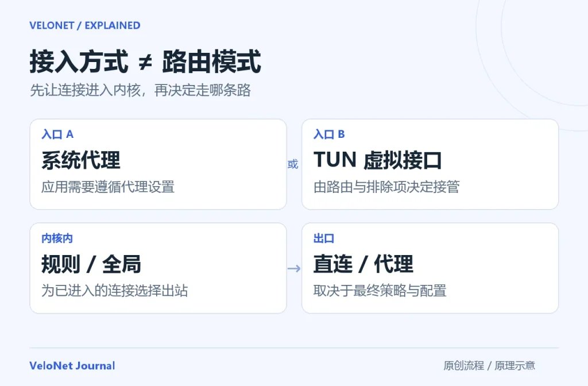Select the 规则 / 全局 card heading
Viewport: 588px width, 386px height.
91,264
